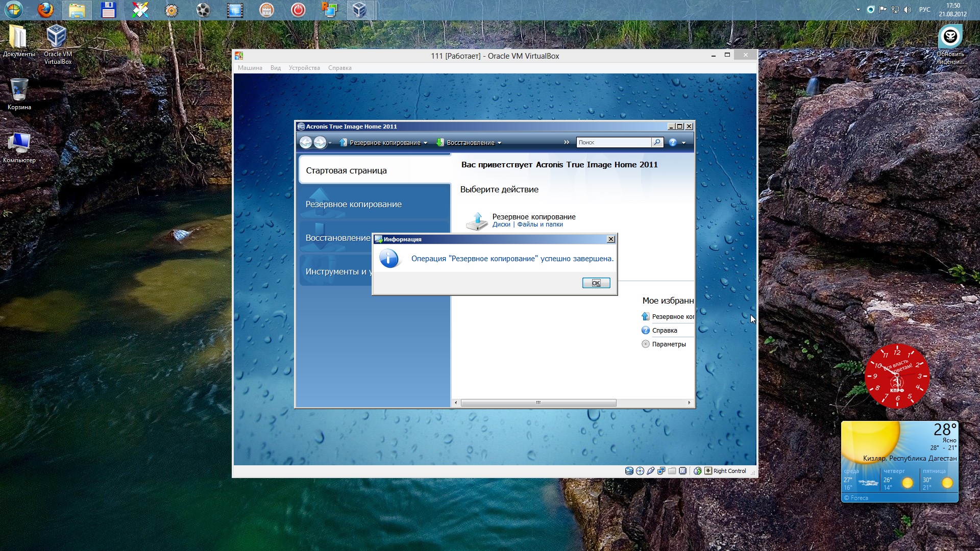The image size is (980, 551).
Task: Click the R remote desktop taskbar icon
Action: [330, 10]
